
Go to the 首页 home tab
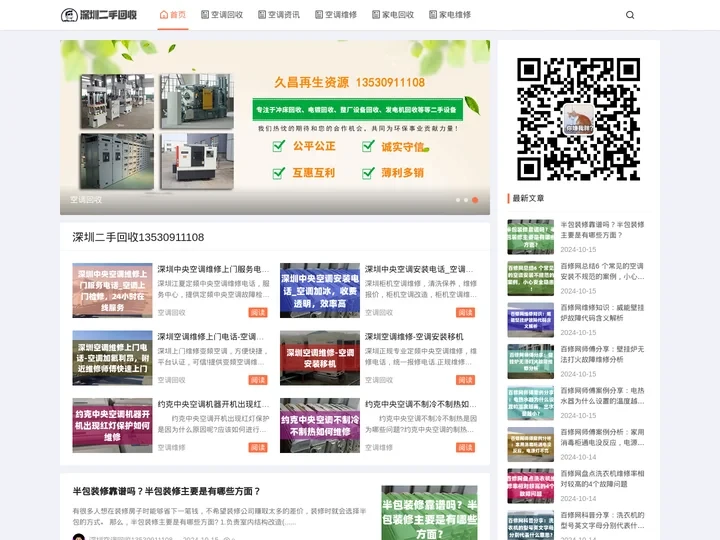click(x=173, y=15)
